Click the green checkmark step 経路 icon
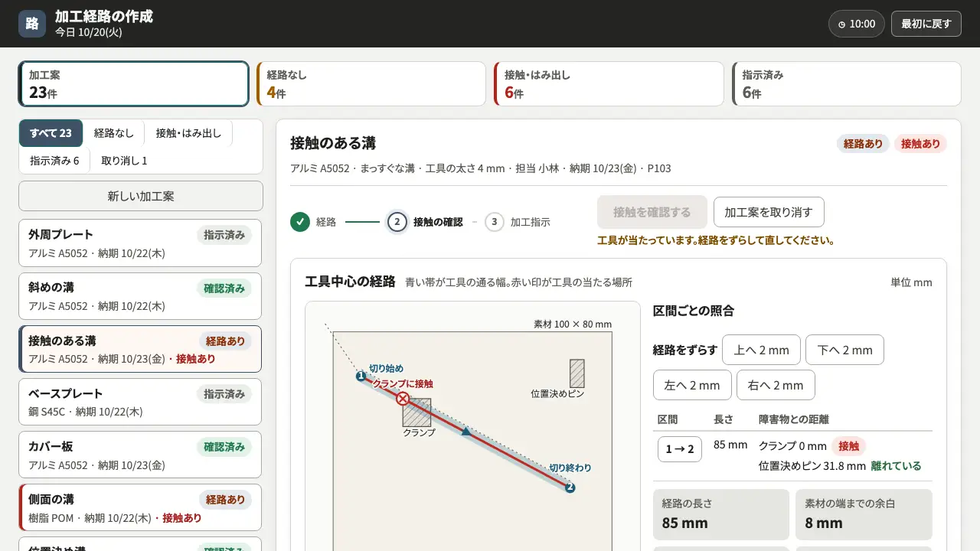The image size is (980, 551). coord(300,222)
